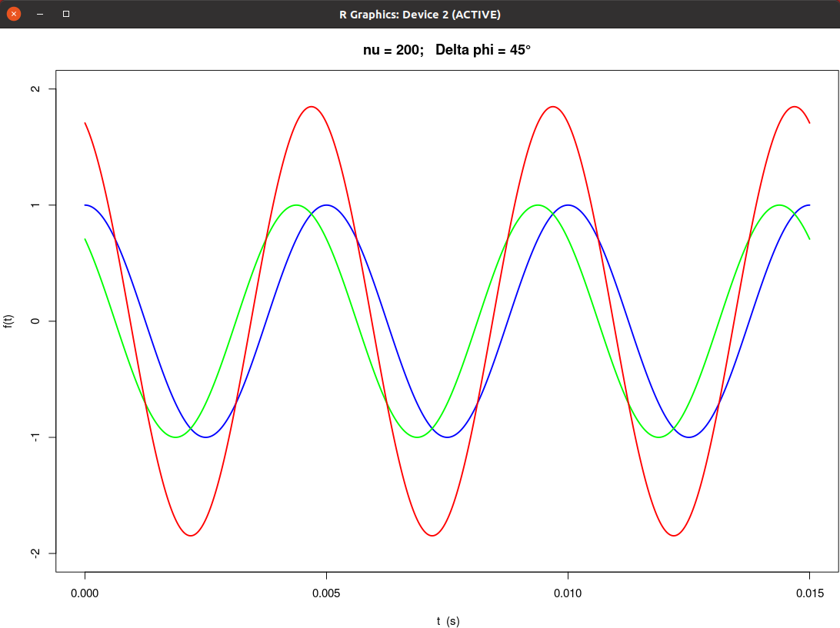840x628 pixels.
Task: Click the y-axis tick label -1
Action: [35, 437]
